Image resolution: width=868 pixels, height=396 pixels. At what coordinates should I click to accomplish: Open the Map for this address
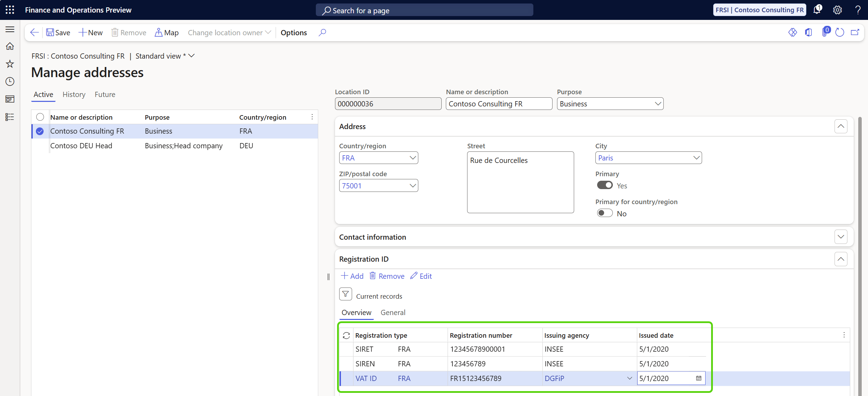167,32
